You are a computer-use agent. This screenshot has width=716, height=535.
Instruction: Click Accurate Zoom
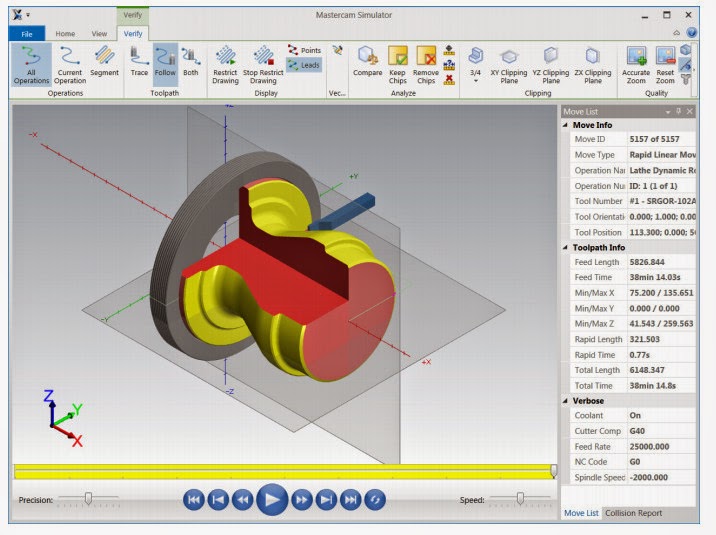point(636,65)
